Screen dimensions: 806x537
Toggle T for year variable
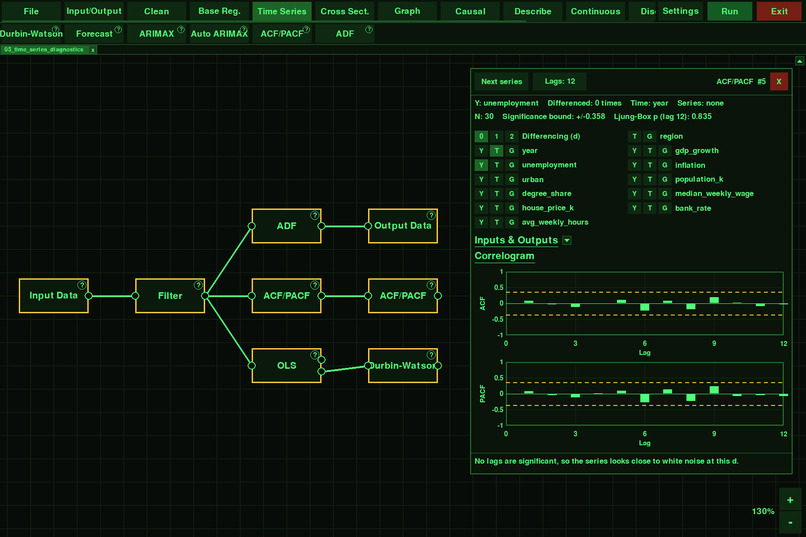(x=497, y=151)
